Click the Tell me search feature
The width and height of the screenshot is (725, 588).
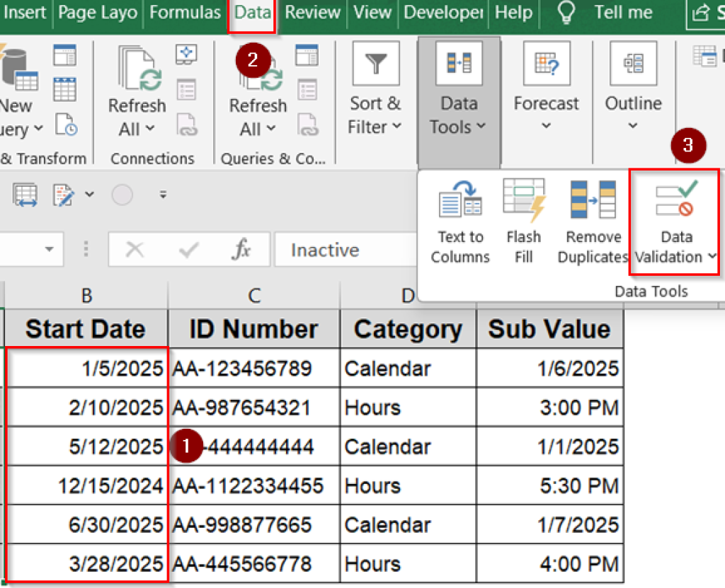point(622,12)
